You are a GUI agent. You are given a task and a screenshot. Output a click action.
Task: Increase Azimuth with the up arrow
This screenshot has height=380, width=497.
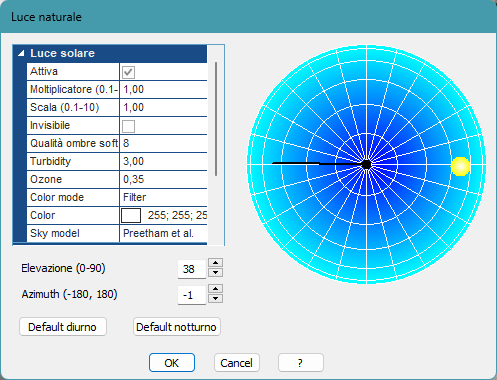215,289
